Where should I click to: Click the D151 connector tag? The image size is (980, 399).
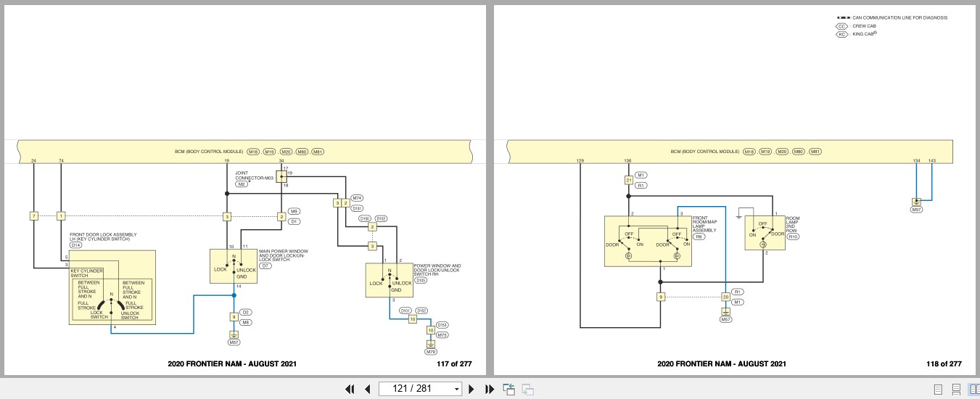click(357, 209)
